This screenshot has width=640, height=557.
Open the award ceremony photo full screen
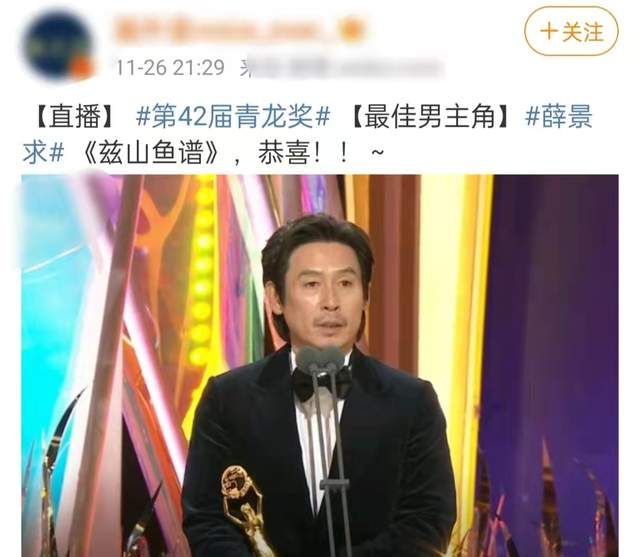click(320, 366)
